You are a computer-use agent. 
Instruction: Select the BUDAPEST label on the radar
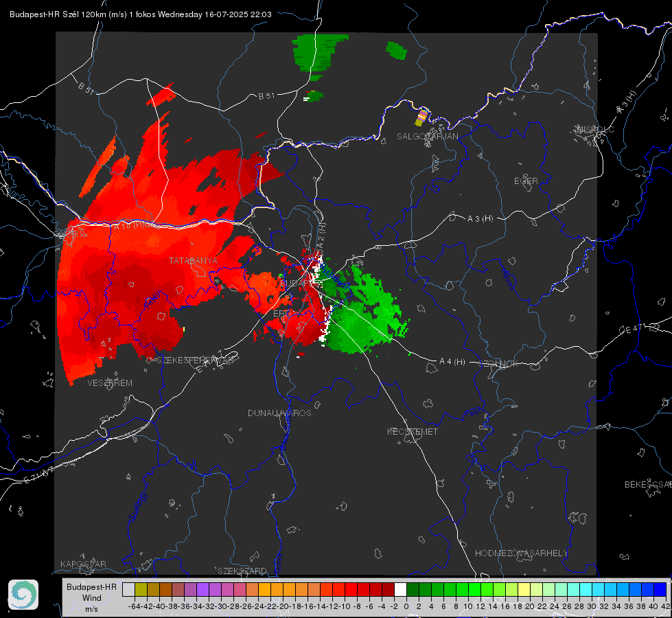(301, 284)
